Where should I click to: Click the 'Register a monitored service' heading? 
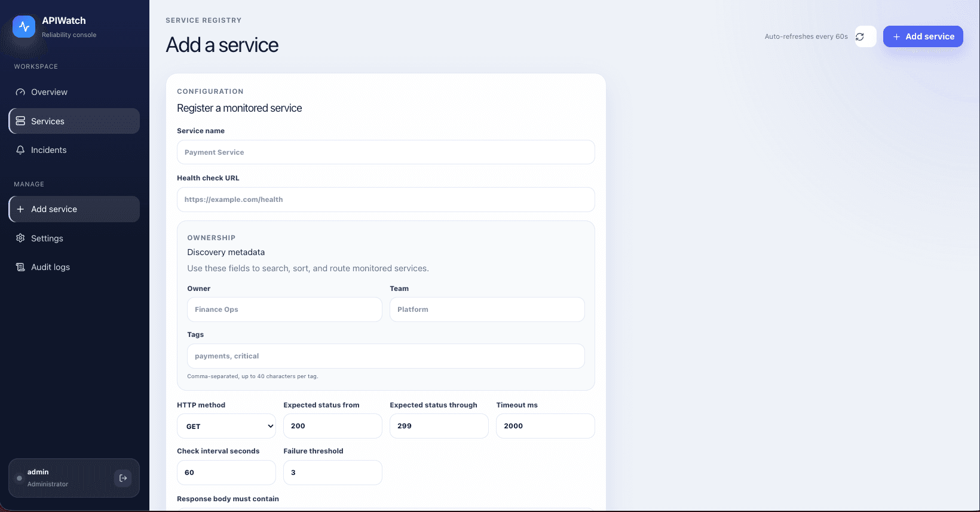(239, 108)
